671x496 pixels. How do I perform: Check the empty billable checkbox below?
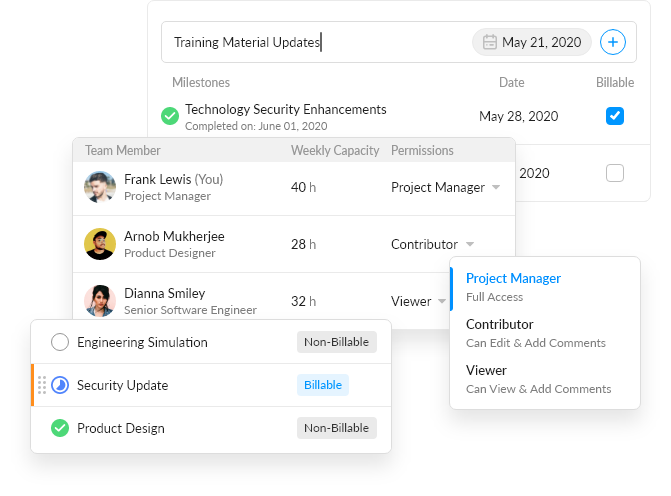click(x=615, y=173)
